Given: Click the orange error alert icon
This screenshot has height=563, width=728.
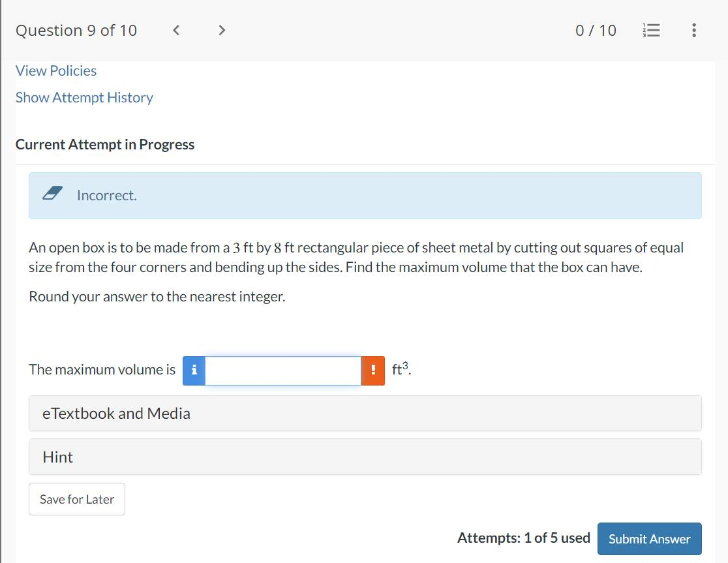Looking at the screenshot, I should click(x=372, y=370).
